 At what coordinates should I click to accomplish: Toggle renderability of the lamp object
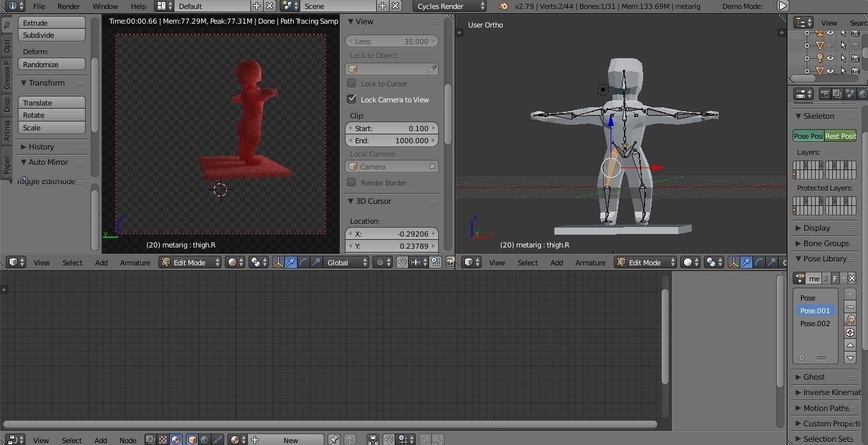856,58
